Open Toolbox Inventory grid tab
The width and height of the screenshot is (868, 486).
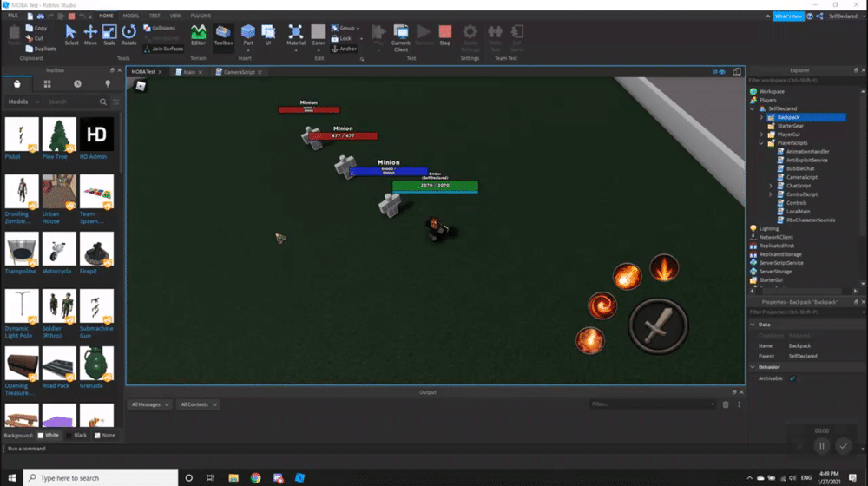tap(47, 83)
